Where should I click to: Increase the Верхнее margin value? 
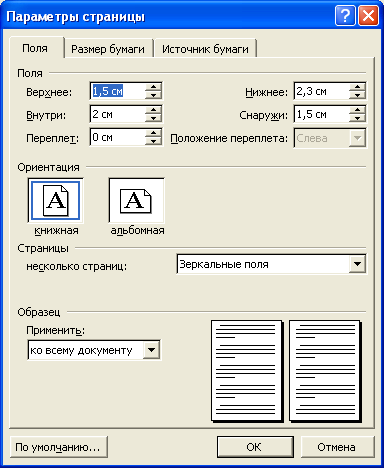pos(153,87)
